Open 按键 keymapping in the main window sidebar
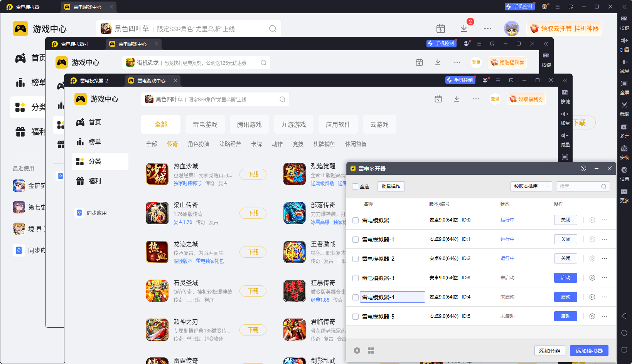The image size is (632, 364). pos(624,23)
